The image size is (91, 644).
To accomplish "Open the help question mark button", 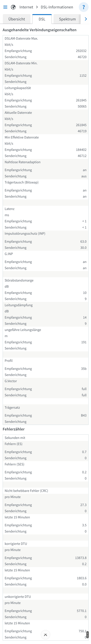I will [x=84, y=7].
